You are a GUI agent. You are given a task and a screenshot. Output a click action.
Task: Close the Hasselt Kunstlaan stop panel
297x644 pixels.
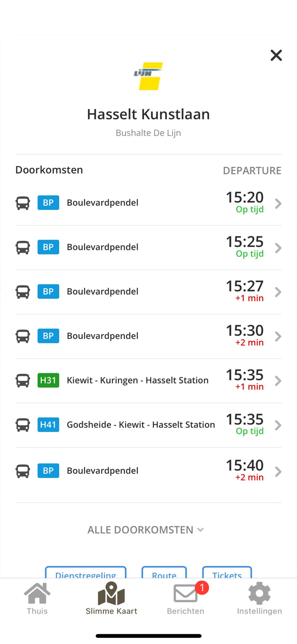click(276, 55)
